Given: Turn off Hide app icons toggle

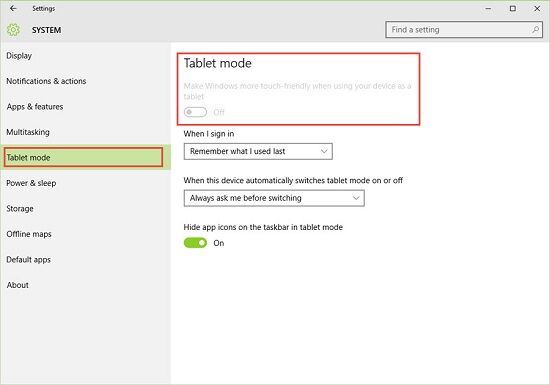Looking at the screenshot, I should (x=195, y=243).
